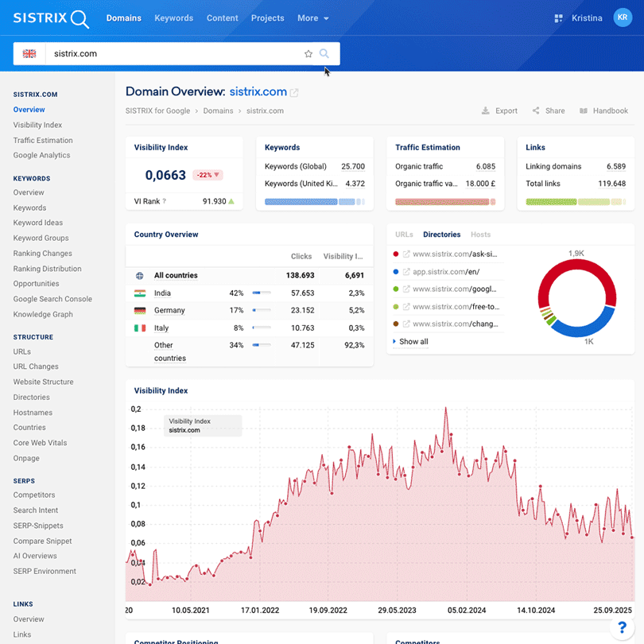Expand Show all directories
The width and height of the screenshot is (644, 644).
pos(411,342)
